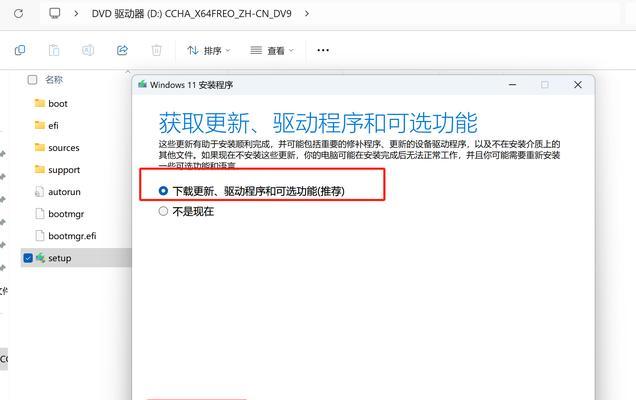Click the support folder icon

40,169
